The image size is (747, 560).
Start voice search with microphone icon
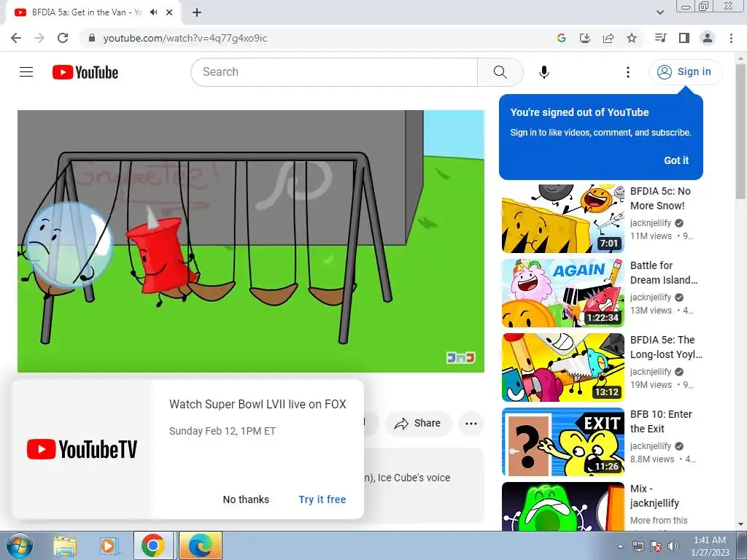(544, 72)
